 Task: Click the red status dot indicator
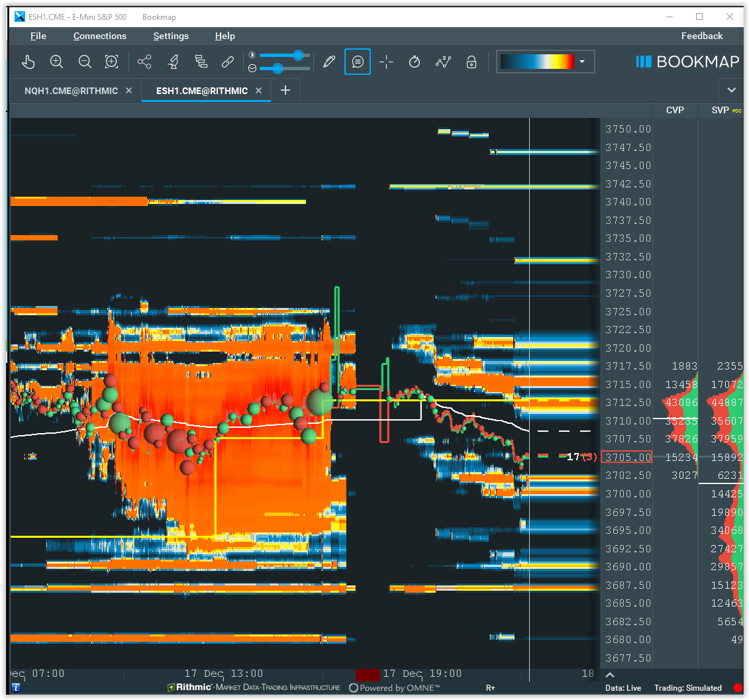tap(738, 687)
